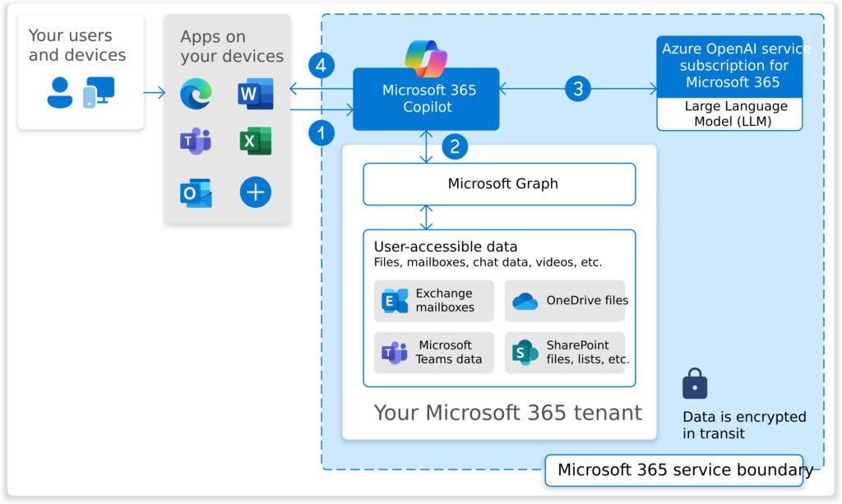
Task: Click the blue plus circle under Excel
Action: click(x=255, y=192)
